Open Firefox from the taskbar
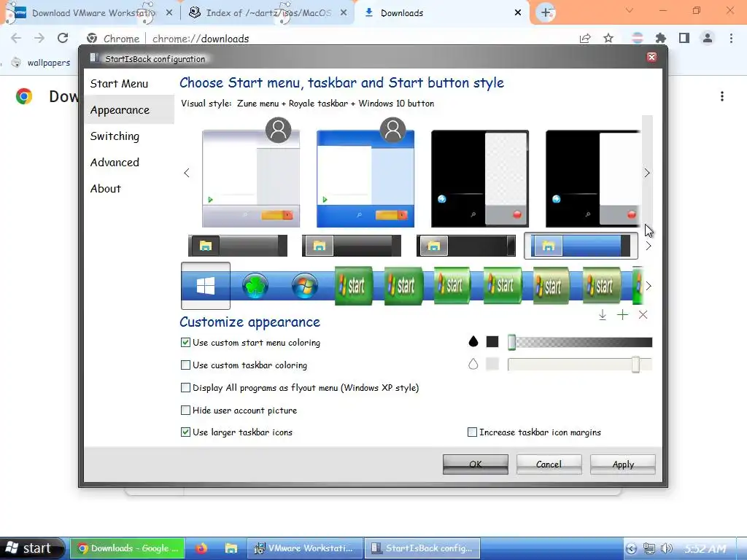This screenshot has width=747, height=560. [x=201, y=548]
